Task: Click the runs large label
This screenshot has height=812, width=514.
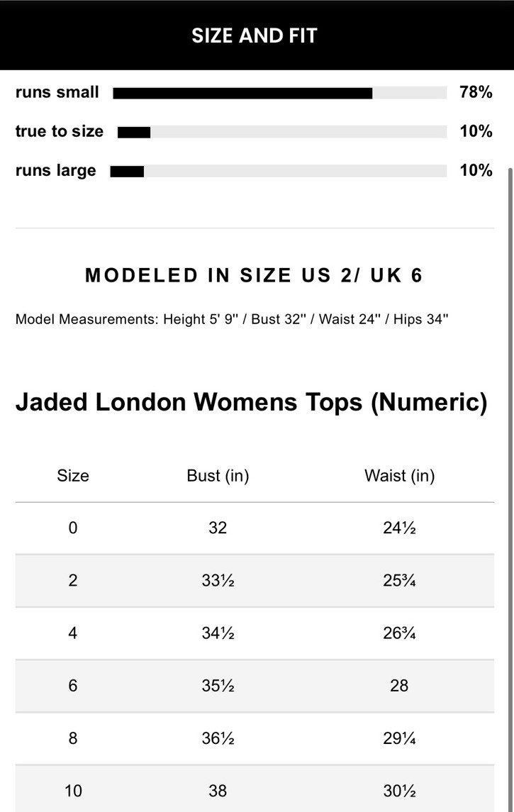Action: (56, 170)
